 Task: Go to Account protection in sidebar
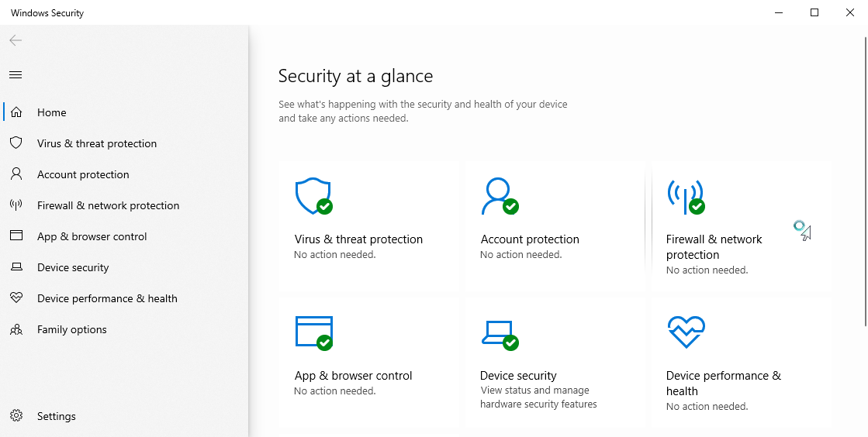coord(124,174)
